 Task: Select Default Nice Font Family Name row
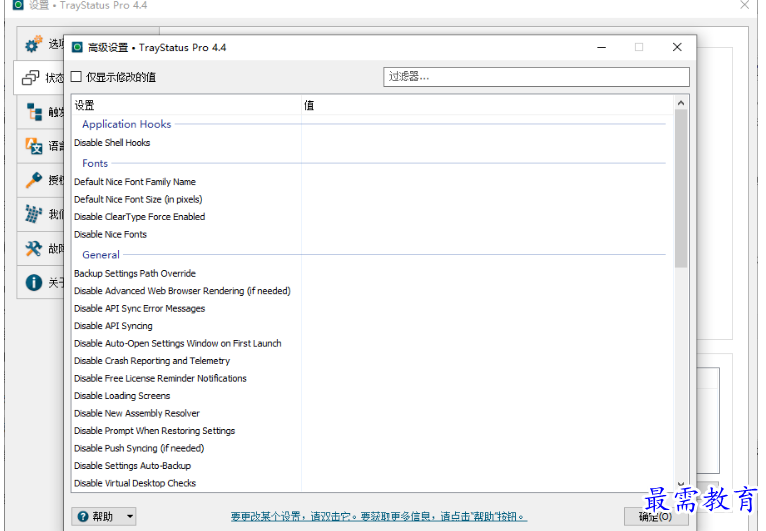pos(373,182)
